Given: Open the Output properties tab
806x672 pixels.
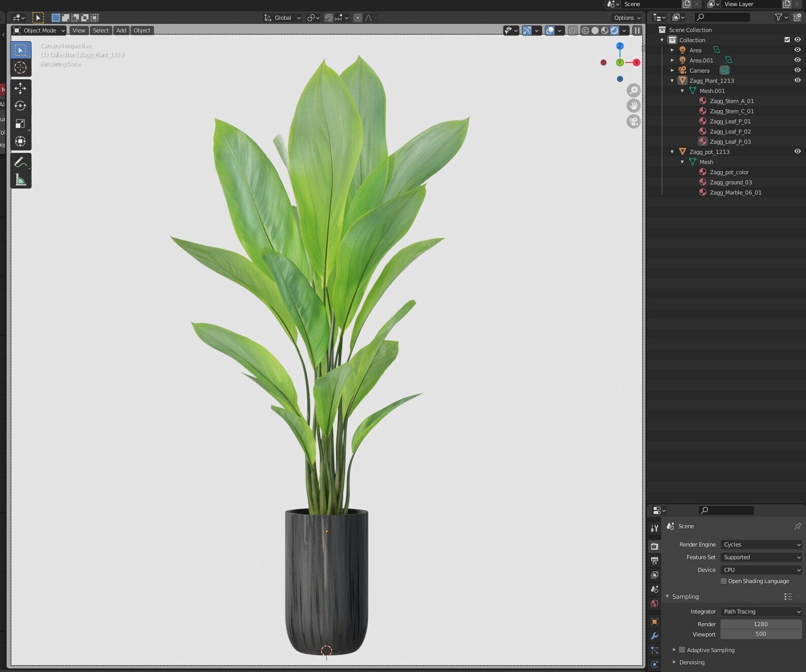Looking at the screenshot, I should point(655,561).
